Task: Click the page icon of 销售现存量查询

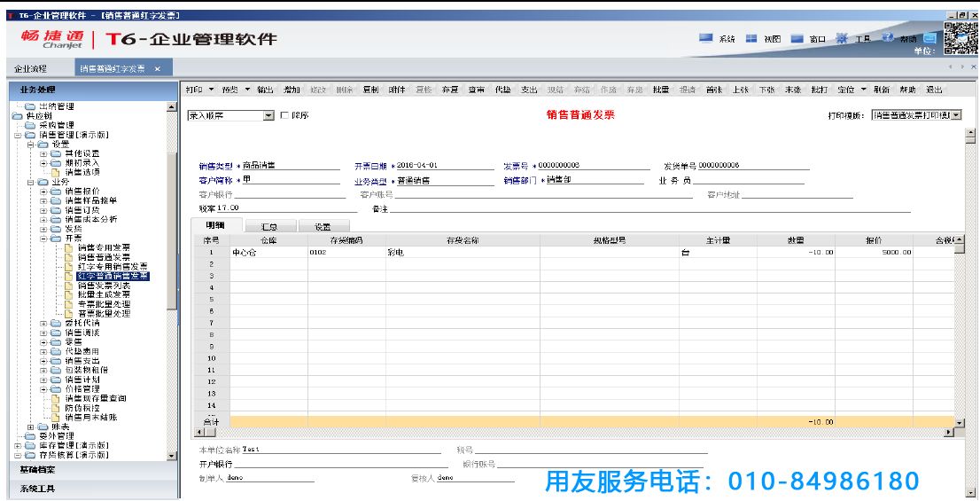Action: [x=56, y=398]
